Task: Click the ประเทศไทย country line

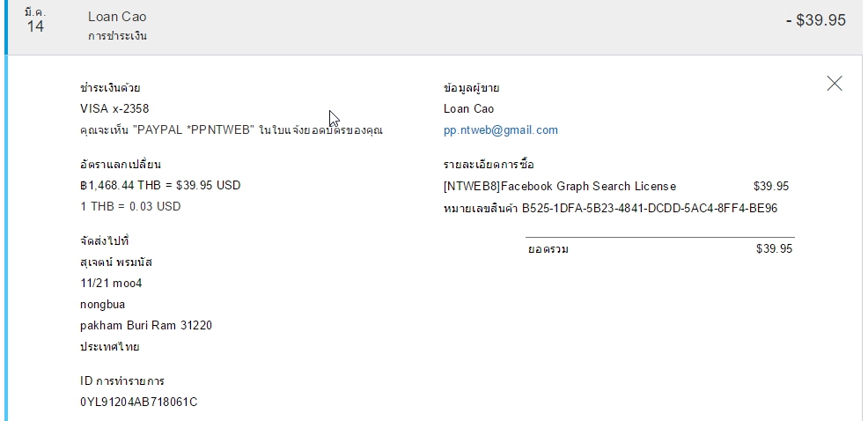Action: click(109, 347)
